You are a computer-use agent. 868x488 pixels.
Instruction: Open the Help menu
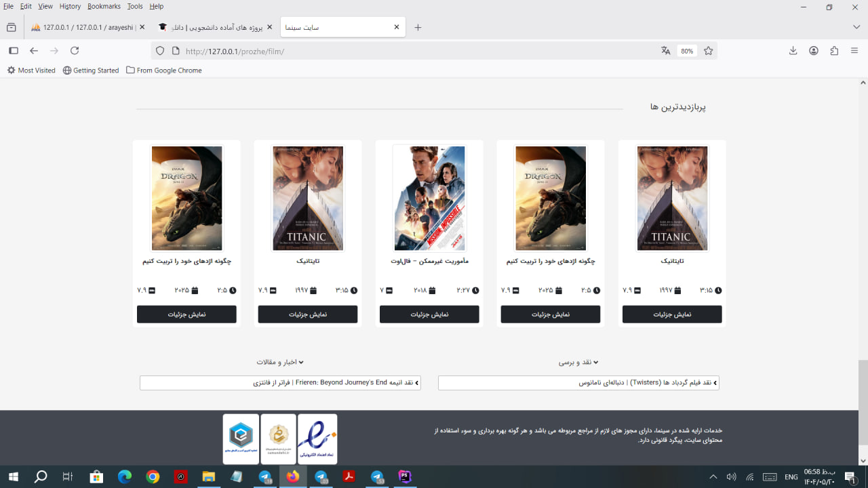pyautogui.click(x=156, y=6)
